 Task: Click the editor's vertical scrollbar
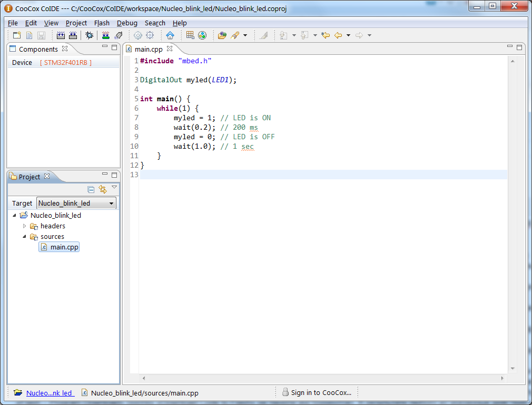pyautogui.click(x=513, y=158)
